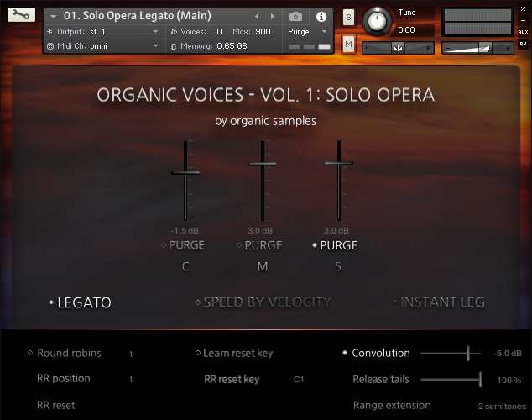Enable INSTANT LEG option
This screenshot has height=420, width=532.
click(x=440, y=302)
